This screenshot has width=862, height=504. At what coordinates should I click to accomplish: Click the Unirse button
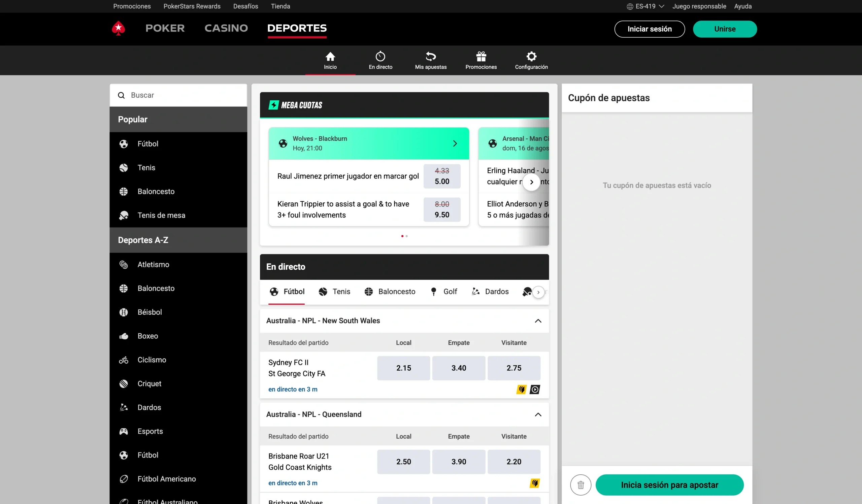tap(725, 29)
